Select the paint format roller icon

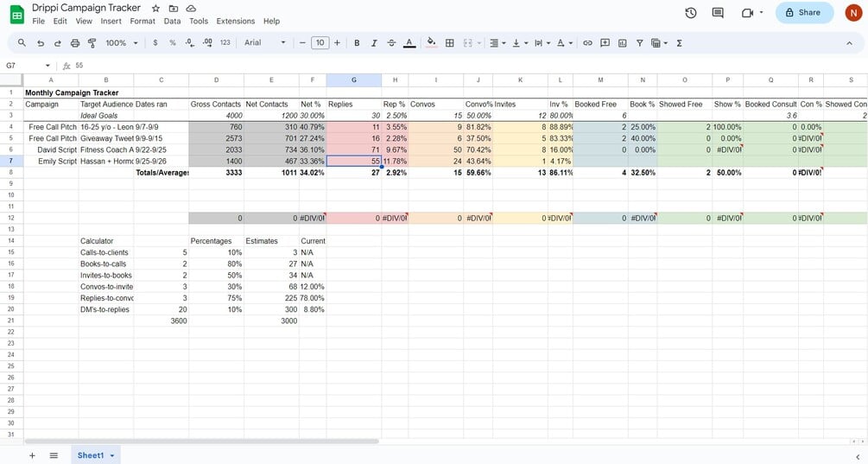92,42
